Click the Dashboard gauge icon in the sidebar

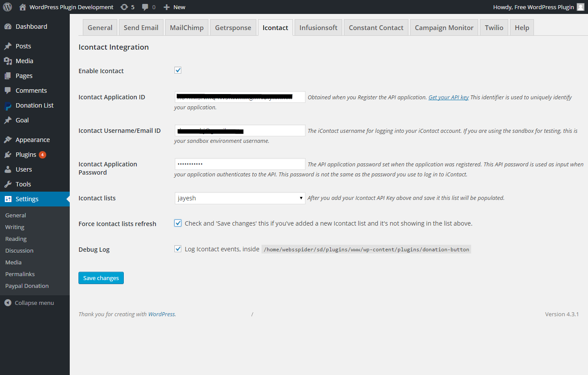pyautogui.click(x=8, y=27)
